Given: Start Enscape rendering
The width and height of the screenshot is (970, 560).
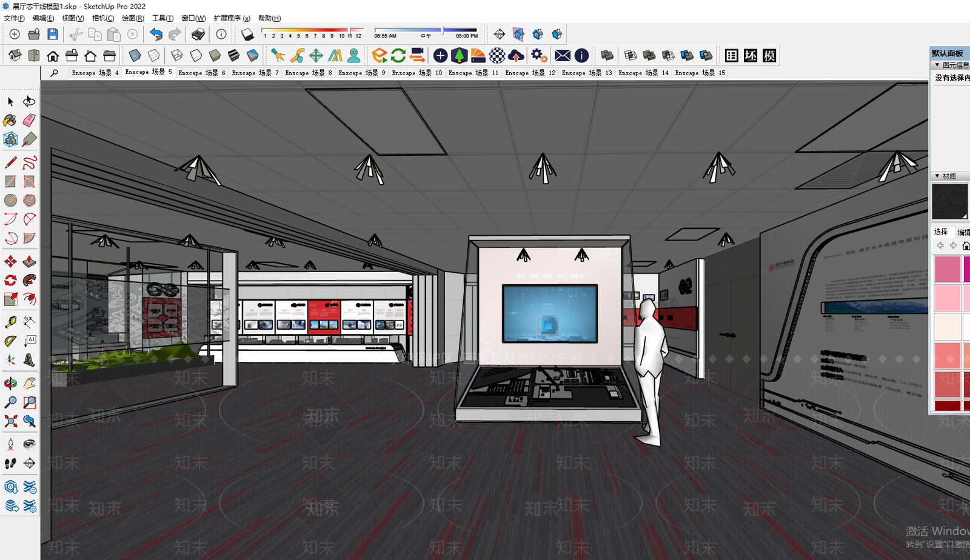Looking at the screenshot, I should click(x=380, y=56).
